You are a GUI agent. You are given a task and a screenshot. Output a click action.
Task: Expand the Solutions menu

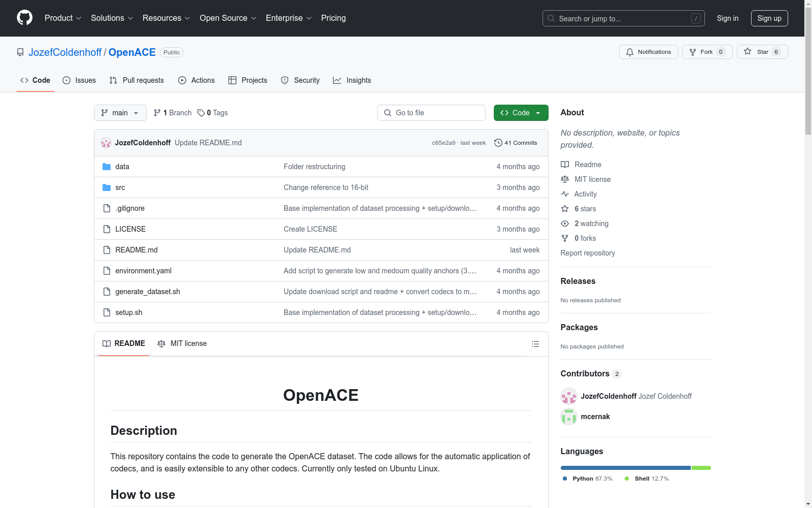coord(112,18)
